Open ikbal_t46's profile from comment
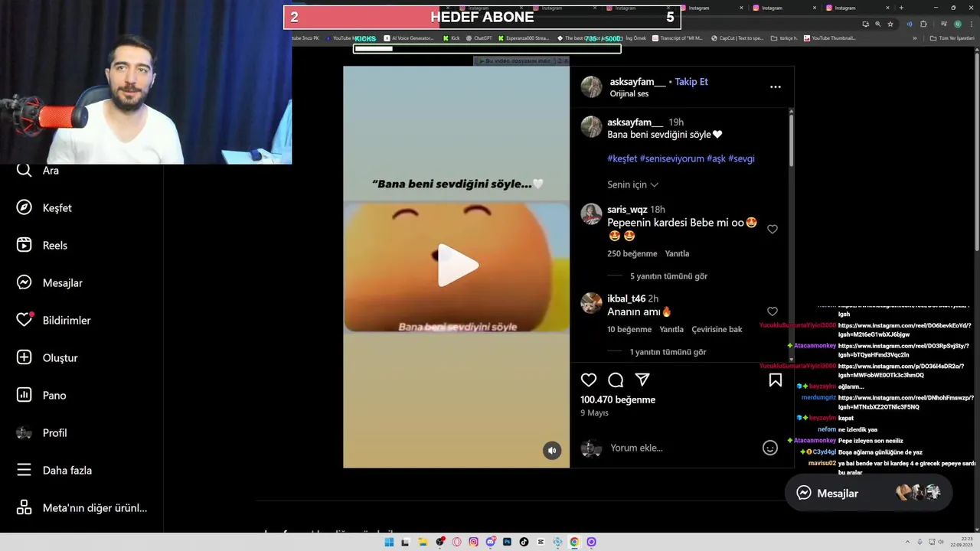Viewport: 980px width, 551px height. coord(626,298)
